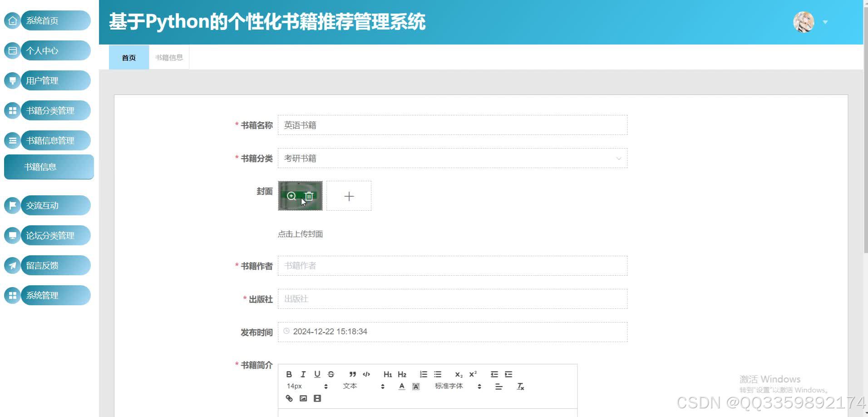This screenshot has height=417, width=868.
Task: Open the 标准字体 font family dropdown
Action: [454, 386]
